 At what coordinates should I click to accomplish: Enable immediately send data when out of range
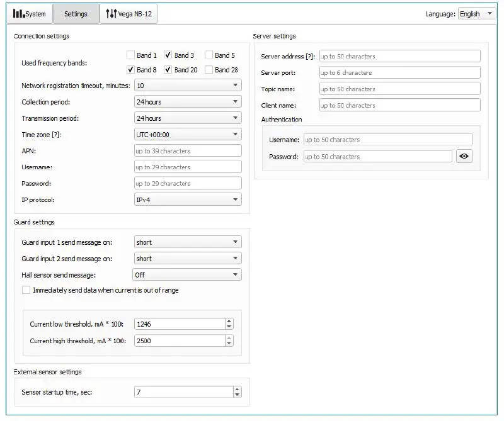tap(26, 290)
